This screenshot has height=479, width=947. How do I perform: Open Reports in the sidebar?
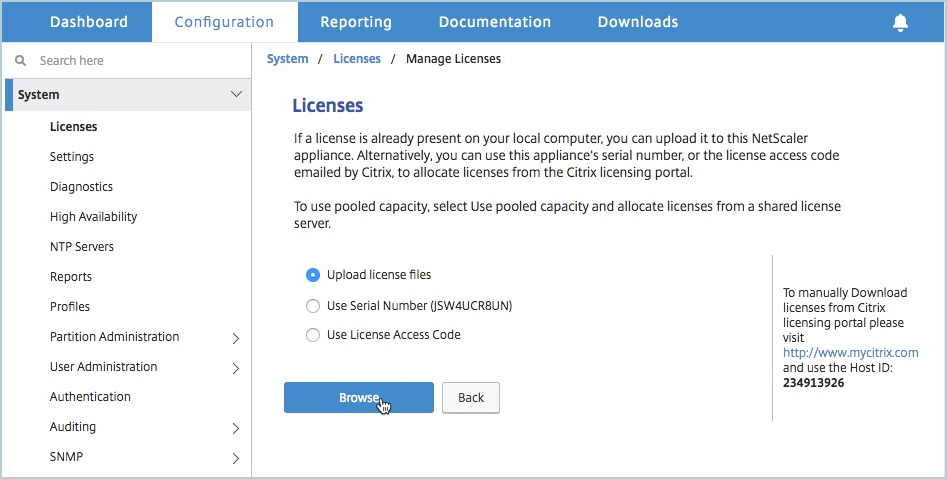coord(71,277)
